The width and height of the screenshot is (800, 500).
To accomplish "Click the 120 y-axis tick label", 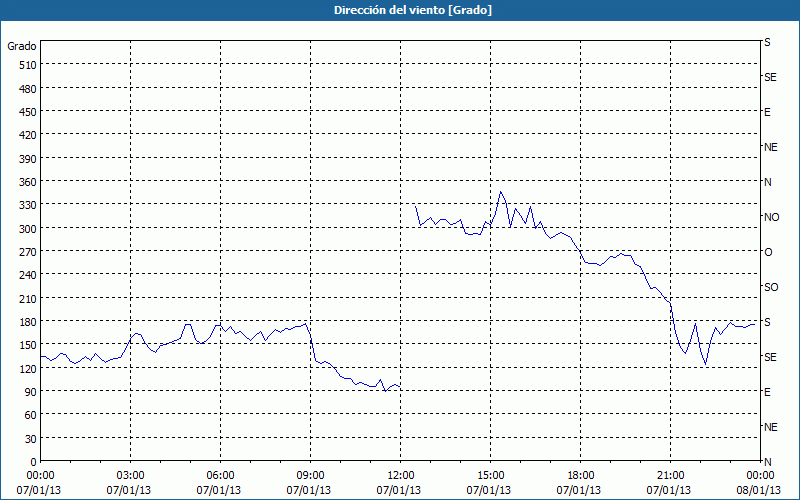I will 28,369.
